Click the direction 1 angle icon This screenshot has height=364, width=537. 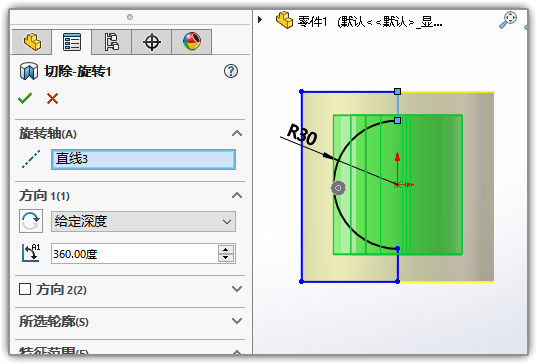pos(31,253)
